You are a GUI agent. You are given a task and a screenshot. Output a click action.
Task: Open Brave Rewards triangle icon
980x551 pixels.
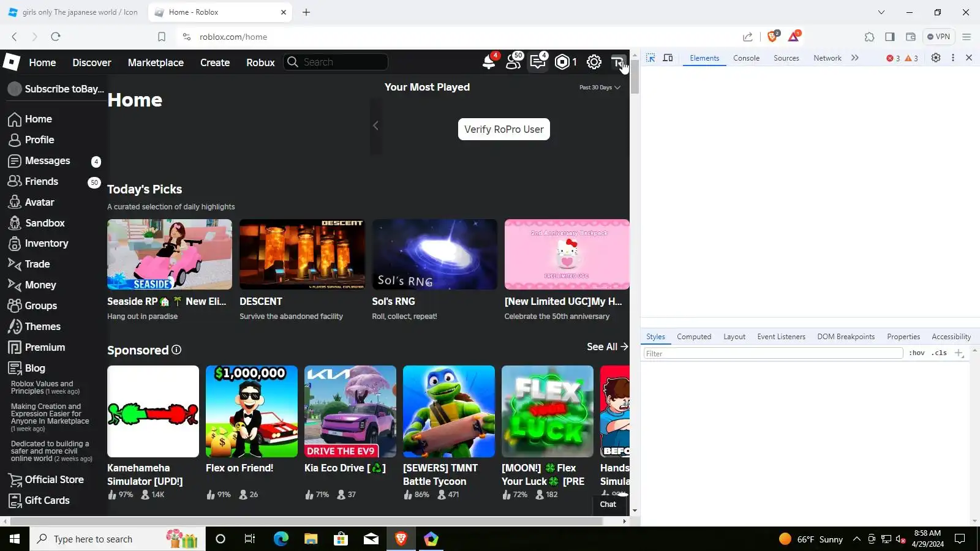tap(794, 37)
